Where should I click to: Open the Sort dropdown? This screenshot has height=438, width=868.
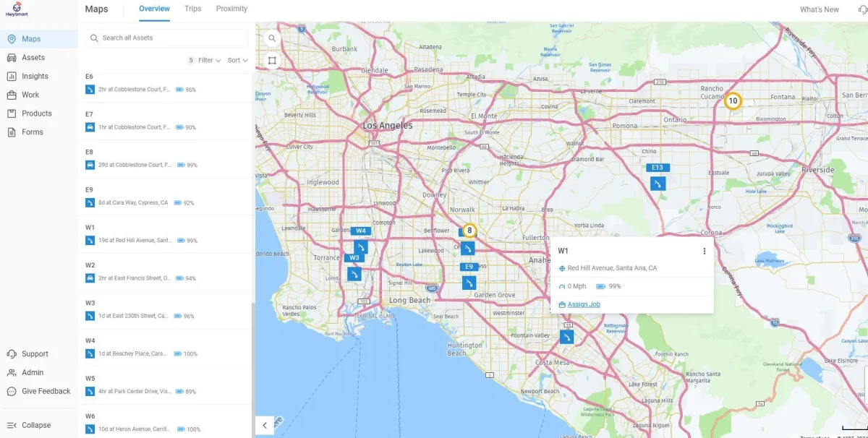[x=237, y=60]
